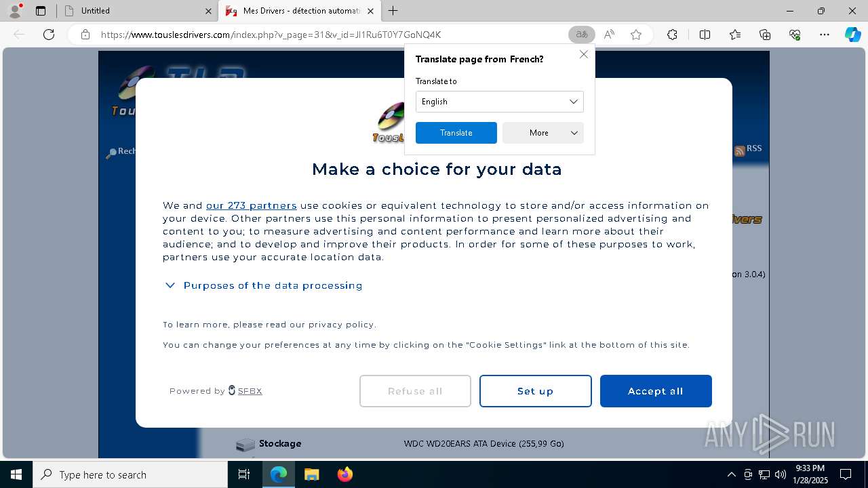This screenshot has height=488, width=868.
Task: Open Task View icon
Action: [244, 474]
